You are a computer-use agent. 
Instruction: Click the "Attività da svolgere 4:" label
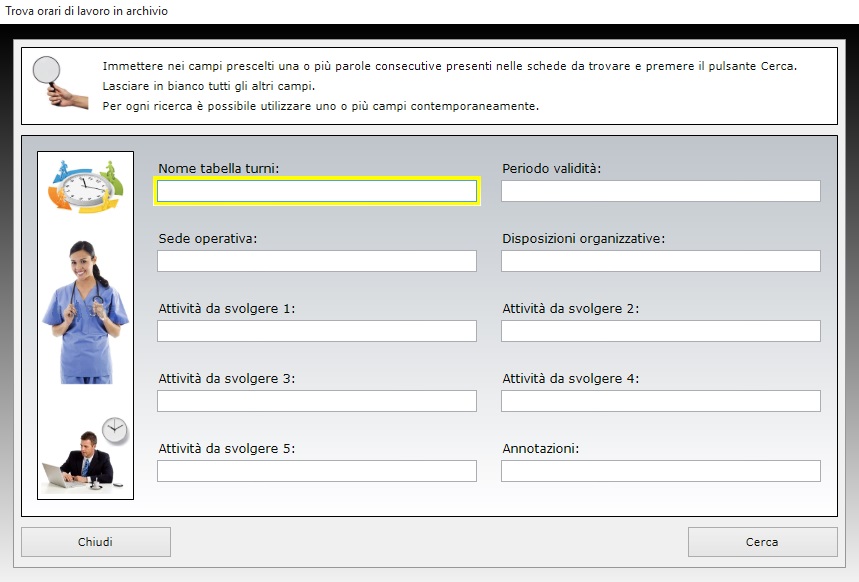tap(571, 379)
